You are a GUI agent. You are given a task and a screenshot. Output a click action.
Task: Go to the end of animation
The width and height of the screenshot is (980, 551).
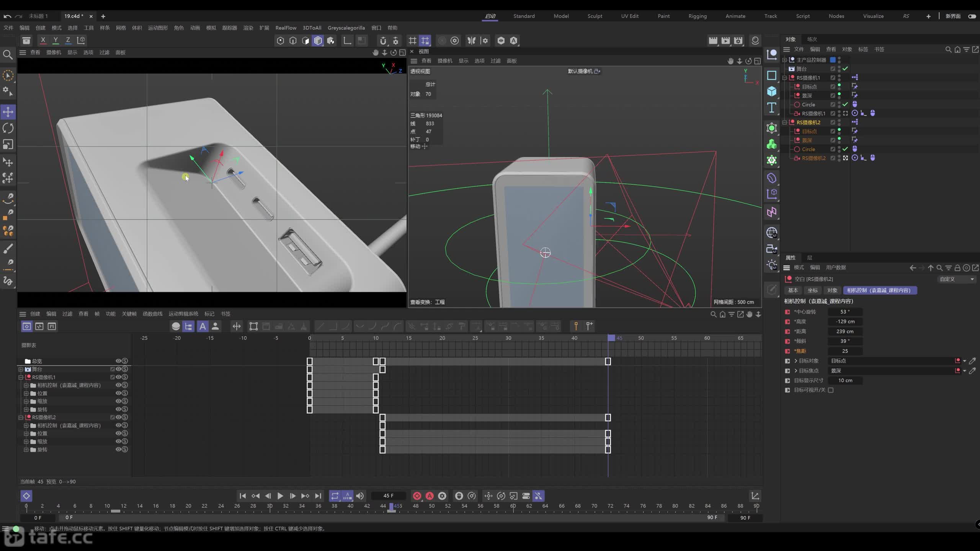[x=318, y=496]
